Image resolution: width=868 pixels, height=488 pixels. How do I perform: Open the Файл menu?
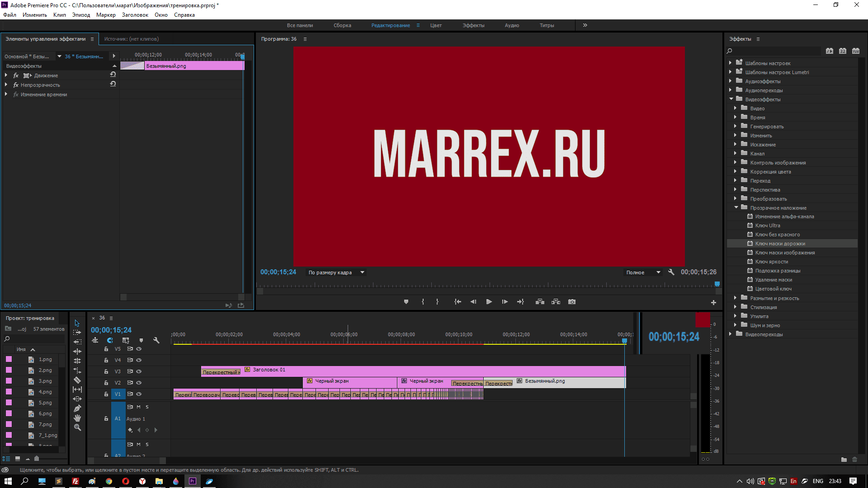pos(9,15)
